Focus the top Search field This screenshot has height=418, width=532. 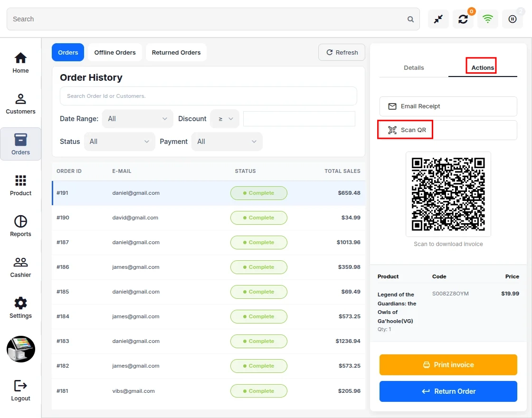tap(213, 19)
